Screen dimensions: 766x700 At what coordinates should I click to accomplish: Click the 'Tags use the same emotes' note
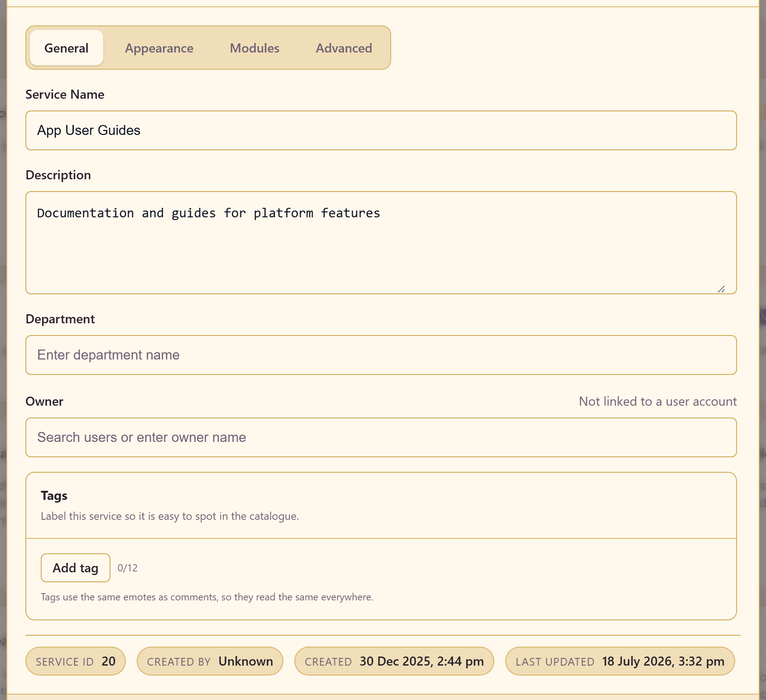pyautogui.click(x=207, y=597)
